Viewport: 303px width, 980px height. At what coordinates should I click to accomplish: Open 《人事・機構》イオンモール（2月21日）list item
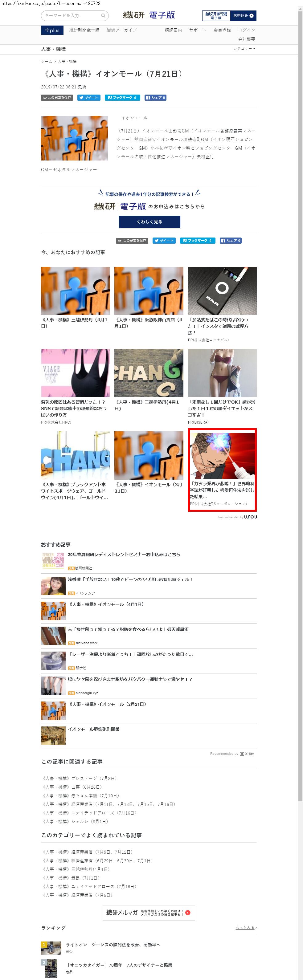(107, 705)
